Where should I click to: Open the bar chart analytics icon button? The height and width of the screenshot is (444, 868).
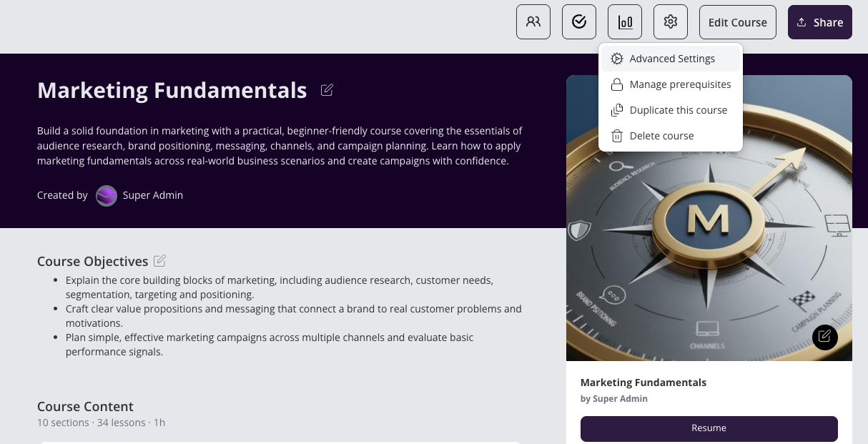tap(625, 22)
